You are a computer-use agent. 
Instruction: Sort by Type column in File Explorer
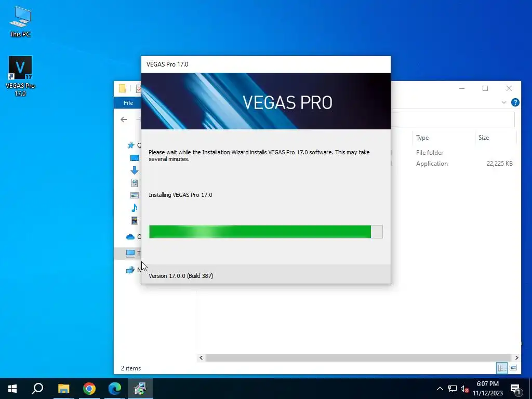click(422, 137)
